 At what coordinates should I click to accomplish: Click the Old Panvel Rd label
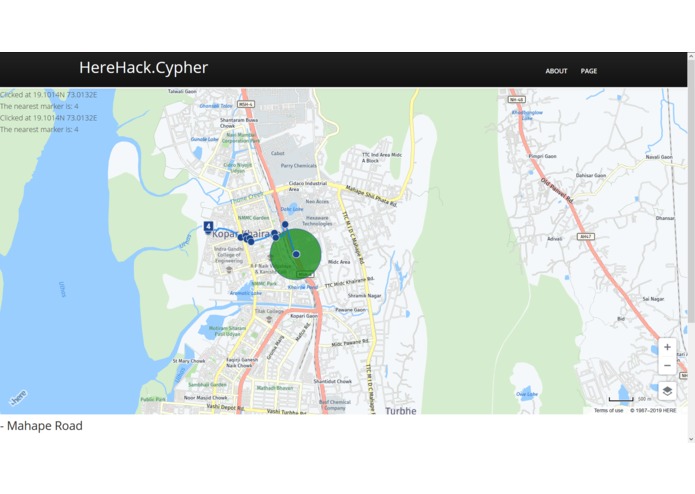[557, 191]
